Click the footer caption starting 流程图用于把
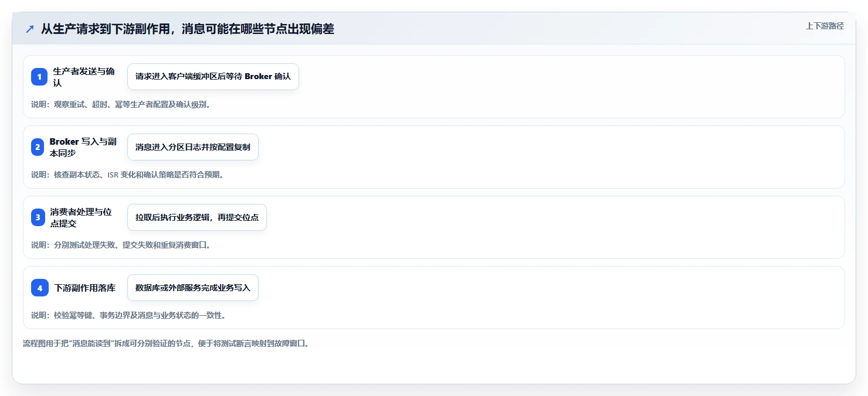Screen dimensions: 868x396 point(166,343)
